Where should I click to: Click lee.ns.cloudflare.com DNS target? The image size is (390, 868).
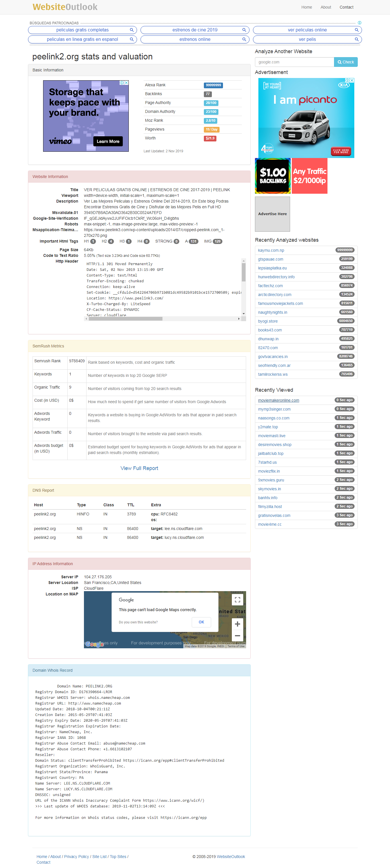(183, 529)
